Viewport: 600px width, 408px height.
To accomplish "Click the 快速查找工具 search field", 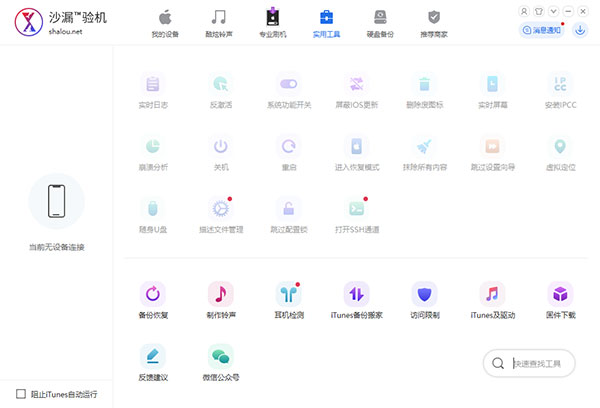I will [x=529, y=363].
